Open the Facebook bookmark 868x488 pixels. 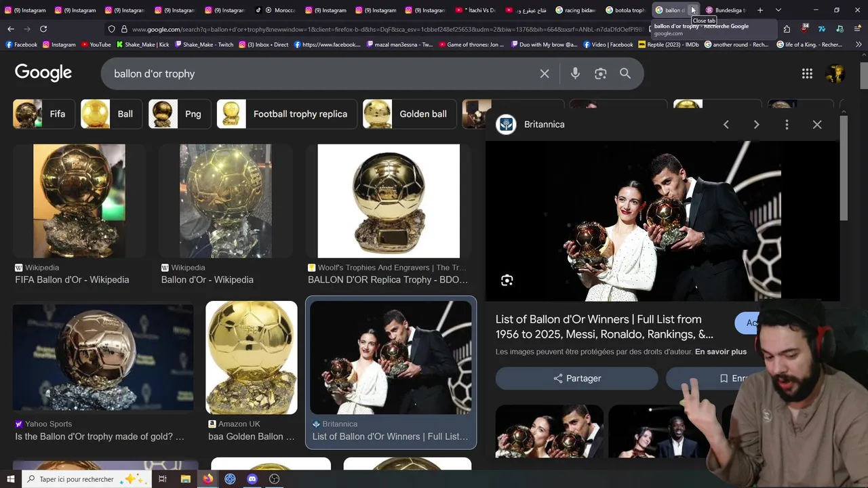[21, 45]
